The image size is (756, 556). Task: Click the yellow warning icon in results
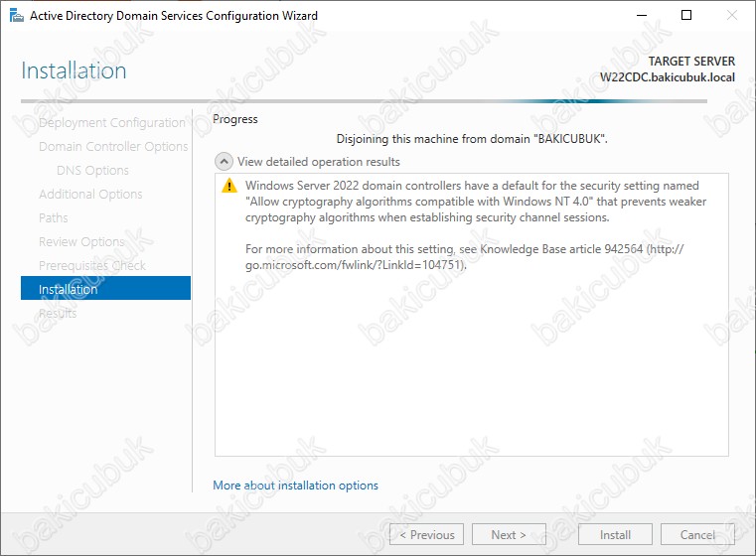tap(229, 186)
